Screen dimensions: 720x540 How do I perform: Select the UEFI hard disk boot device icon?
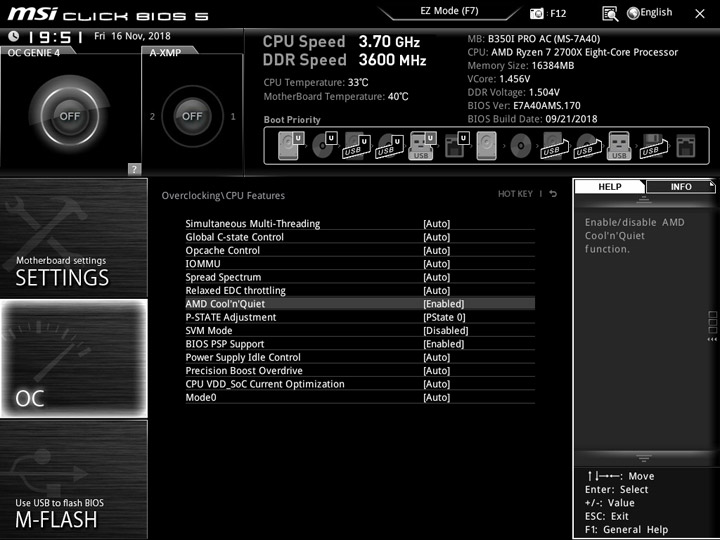click(x=291, y=146)
